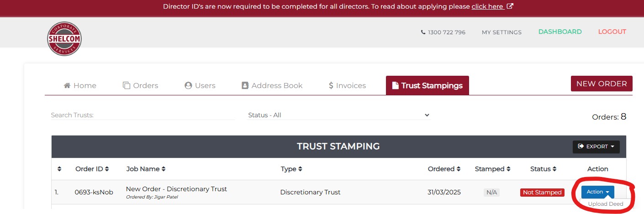The width and height of the screenshot is (644, 214).
Task: Open the blue Action dropdown
Action: pos(597,192)
